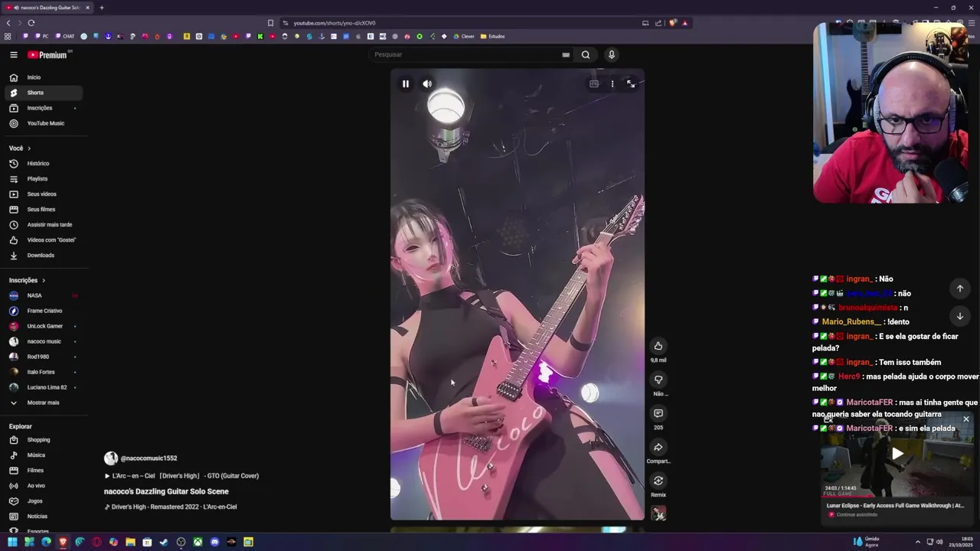The width and height of the screenshot is (980, 551).
Task: Open Italo Fortes channel subscription
Action: click(44, 372)
